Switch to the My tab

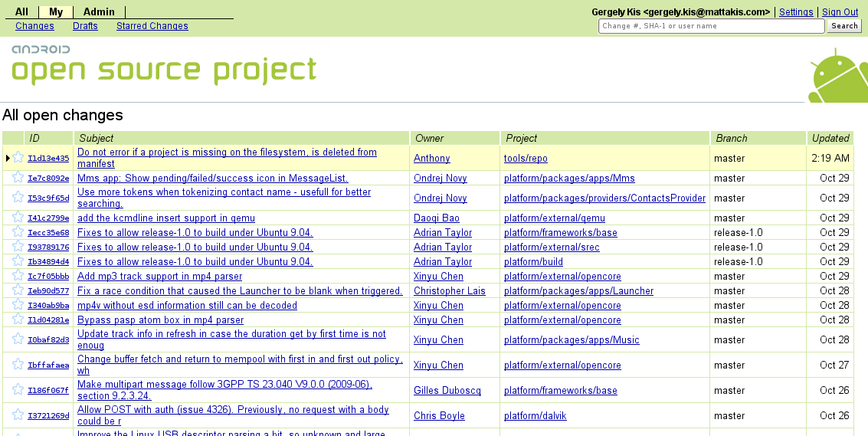pos(56,11)
